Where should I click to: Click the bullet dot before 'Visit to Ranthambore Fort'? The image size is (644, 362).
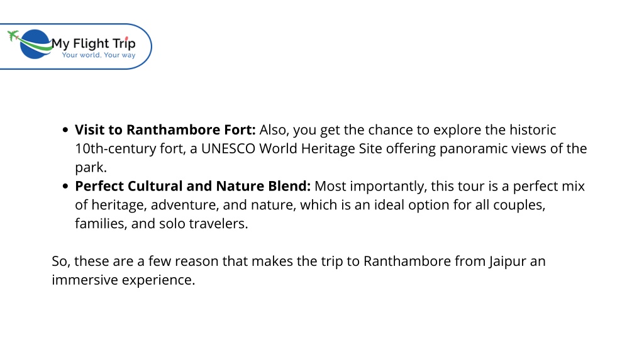point(65,130)
